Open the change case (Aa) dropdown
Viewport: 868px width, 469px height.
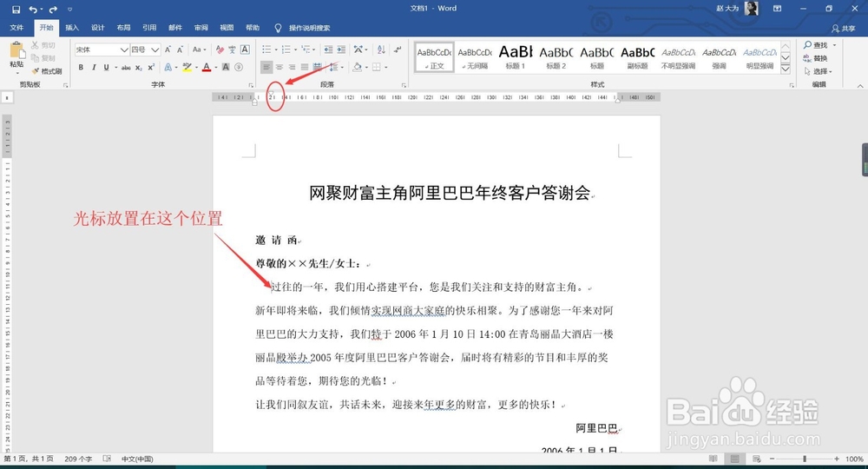[199, 50]
